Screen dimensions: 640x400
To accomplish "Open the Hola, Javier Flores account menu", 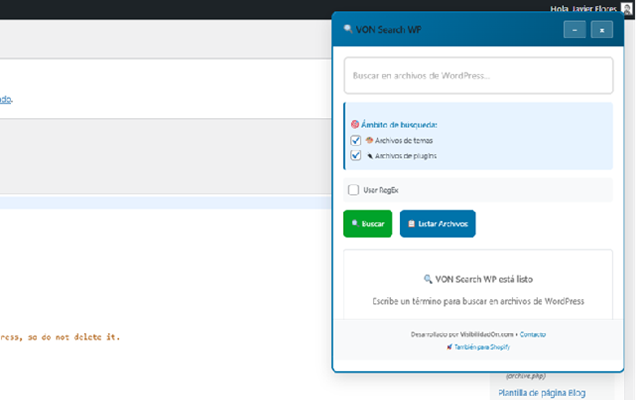I will point(583,9).
